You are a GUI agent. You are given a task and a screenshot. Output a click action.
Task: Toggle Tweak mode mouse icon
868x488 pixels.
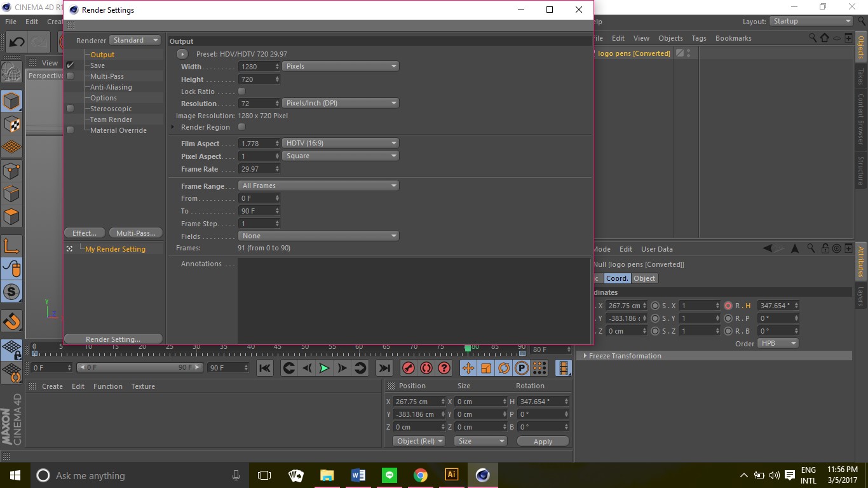tap(11, 269)
